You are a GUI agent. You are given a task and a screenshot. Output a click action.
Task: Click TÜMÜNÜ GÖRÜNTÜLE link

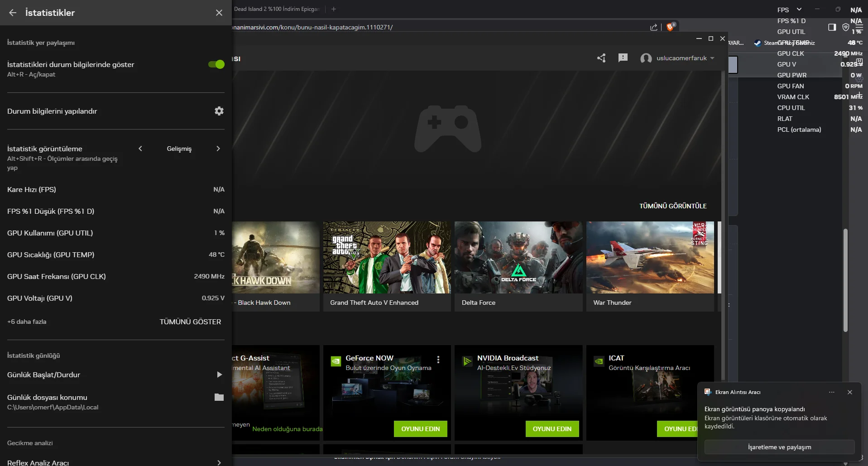673,206
